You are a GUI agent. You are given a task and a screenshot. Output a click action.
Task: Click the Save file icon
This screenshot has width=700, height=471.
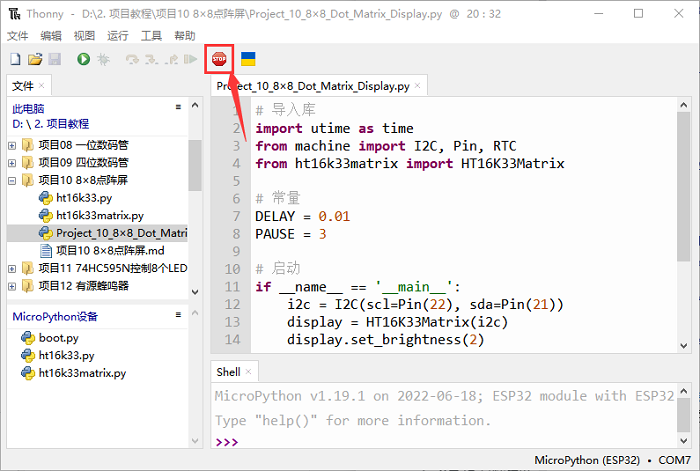click(x=54, y=60)
